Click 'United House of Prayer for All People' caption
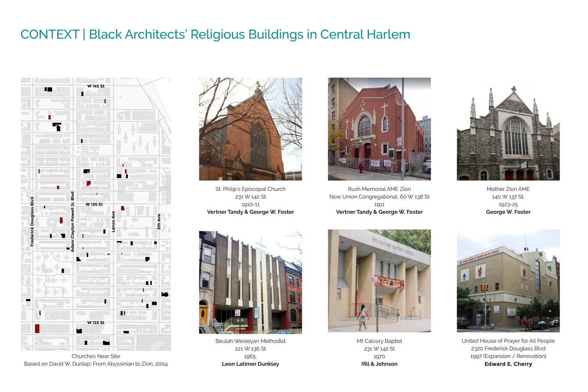Image resolution: width=588 pixels, height=392 pixels. click(x=508, y=341)
